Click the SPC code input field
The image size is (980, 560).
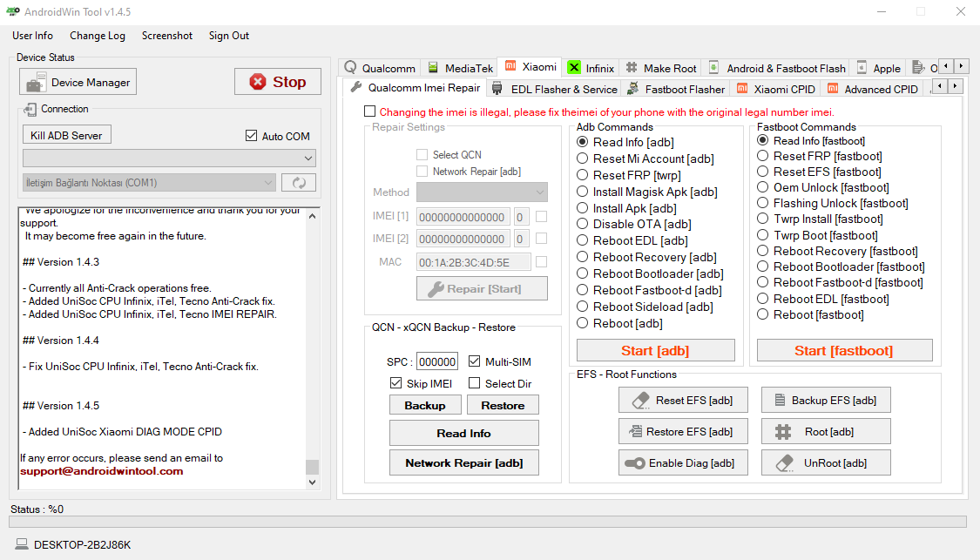(436, 361)
